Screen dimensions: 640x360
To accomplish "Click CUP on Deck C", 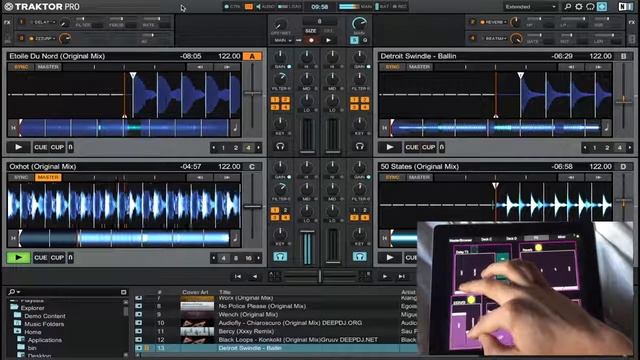I will [x=57, y=258].
